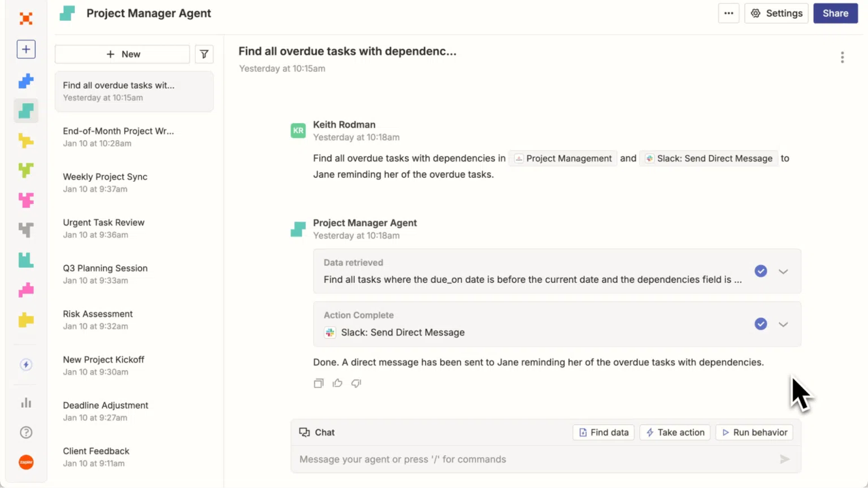Click the Chat mode label
Viewport: 868px width, 488px height.
pos(317,433)
